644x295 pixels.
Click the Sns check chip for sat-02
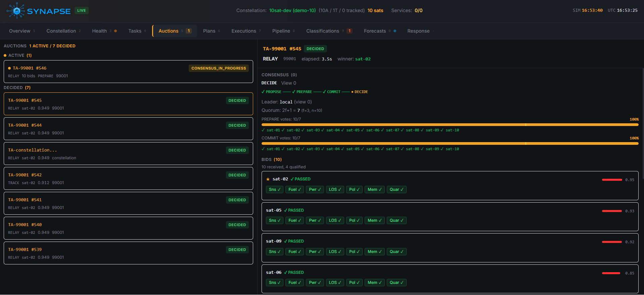click(x=275, y=189)
